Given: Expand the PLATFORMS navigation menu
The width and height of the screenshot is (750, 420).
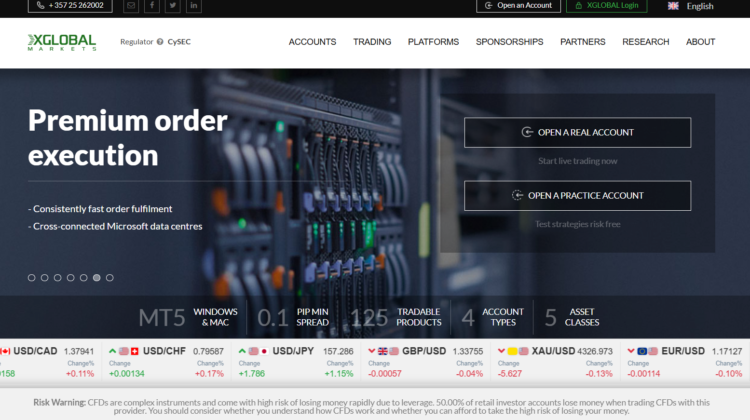Looking at the screenshot, I should (433, 42).
